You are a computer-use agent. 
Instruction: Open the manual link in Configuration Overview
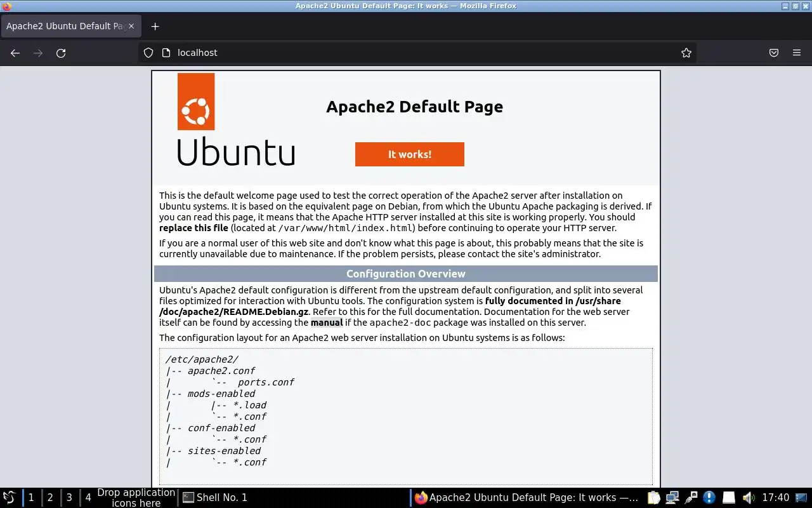click(327, 323)
